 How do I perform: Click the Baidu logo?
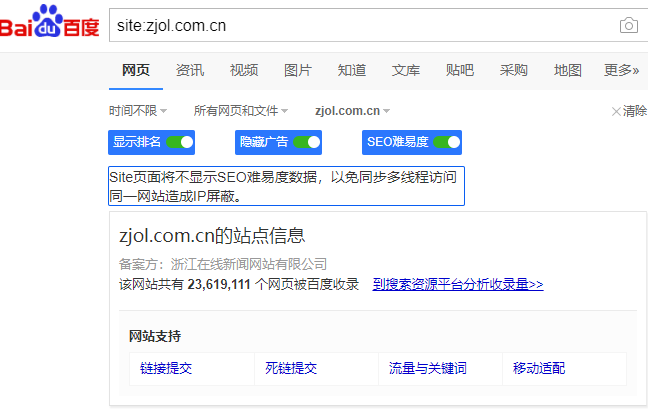(x=49, y=21)
